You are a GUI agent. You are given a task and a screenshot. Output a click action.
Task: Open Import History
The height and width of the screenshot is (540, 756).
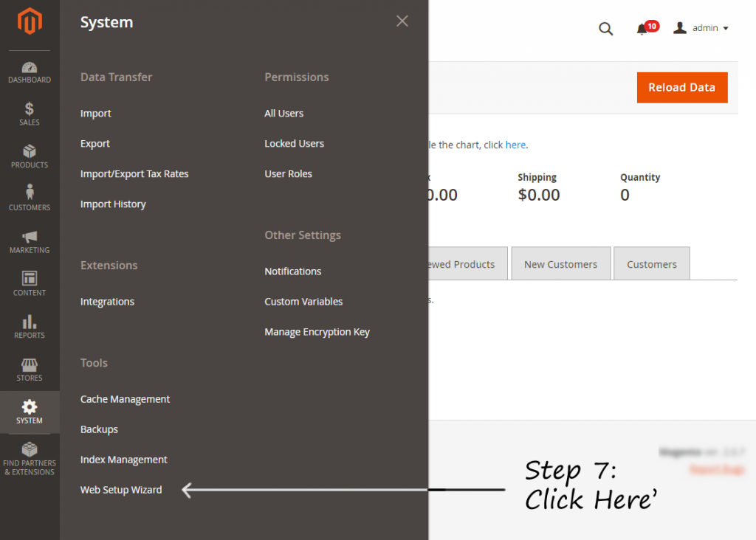tap(113, 204)
